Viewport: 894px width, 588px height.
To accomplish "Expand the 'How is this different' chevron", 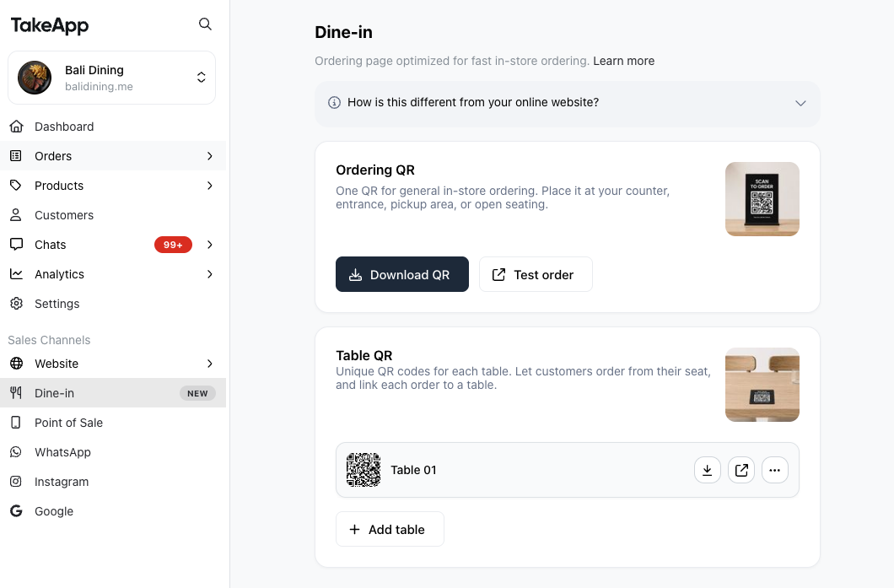I will [x=800, y=103].
